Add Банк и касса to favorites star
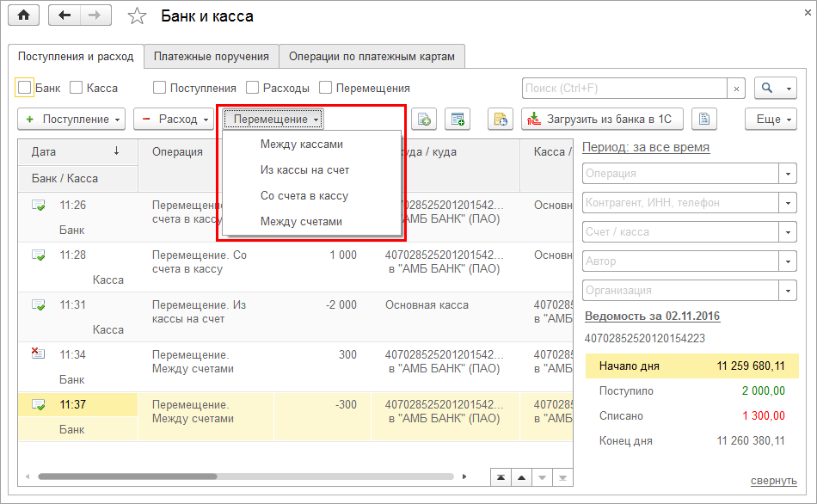This screenshot has height=504, width=817. tap(137, 16)
